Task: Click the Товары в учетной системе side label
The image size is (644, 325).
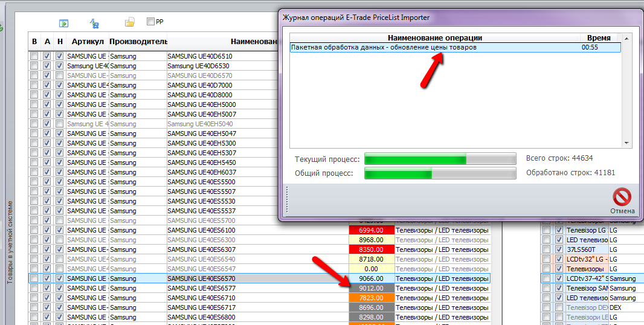Action: [x=10, y=242]
